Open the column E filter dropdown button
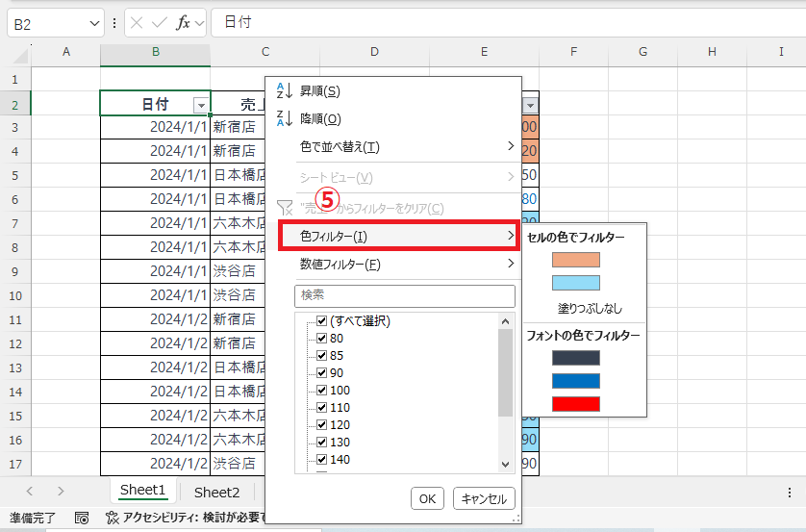 pyautogui.click(x=530, y=106)
